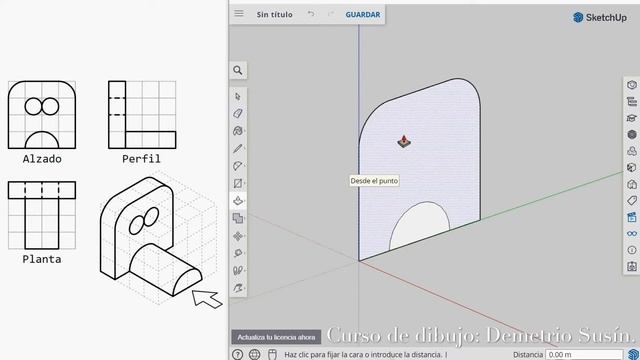Open the bottom-most right panel icon
This screenshot has width=640, height=360.
(632, 267)
